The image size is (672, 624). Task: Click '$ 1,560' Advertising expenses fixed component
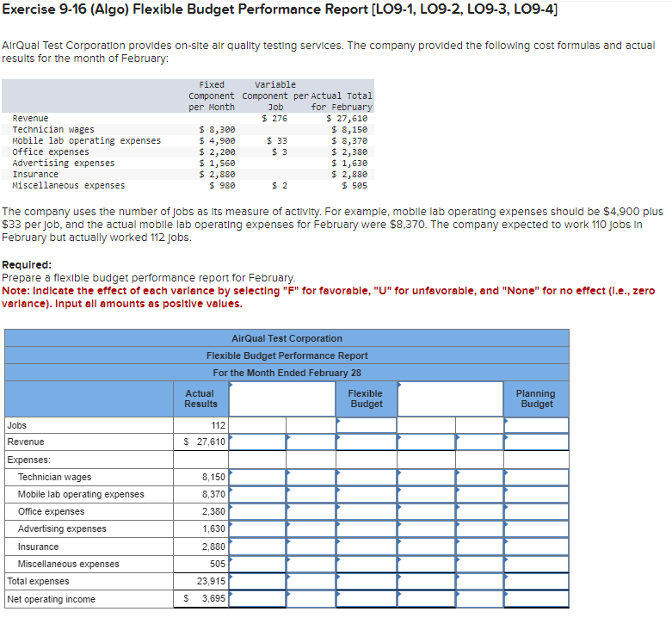tap(218, 163)
